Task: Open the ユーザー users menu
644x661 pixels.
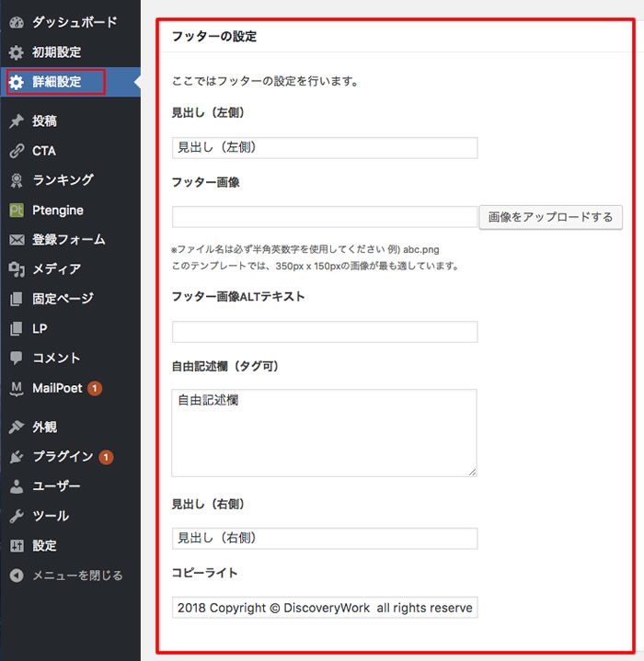Action: pos(55,486)
